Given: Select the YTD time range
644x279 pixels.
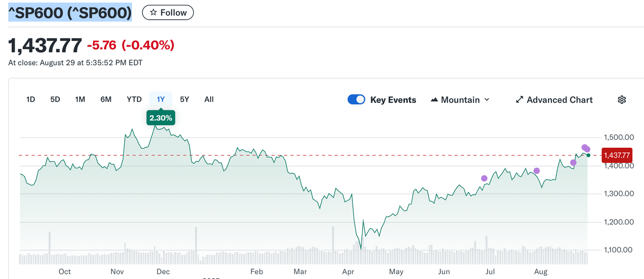Looking at the screenshot, I should point(134,99).
